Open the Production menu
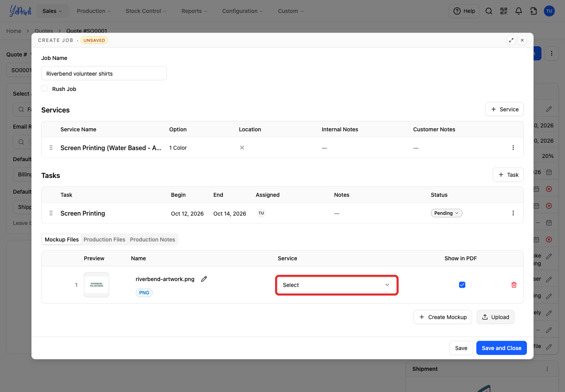 94,11
